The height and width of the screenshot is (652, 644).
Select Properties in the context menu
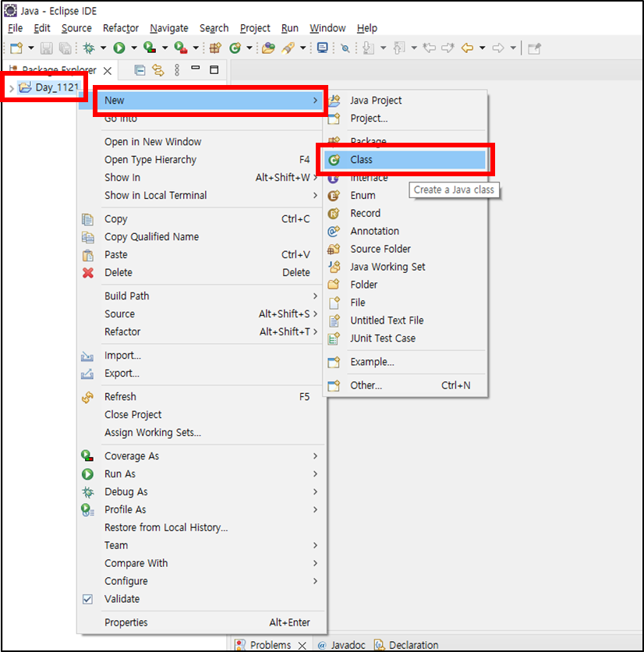tap(202, 622)
